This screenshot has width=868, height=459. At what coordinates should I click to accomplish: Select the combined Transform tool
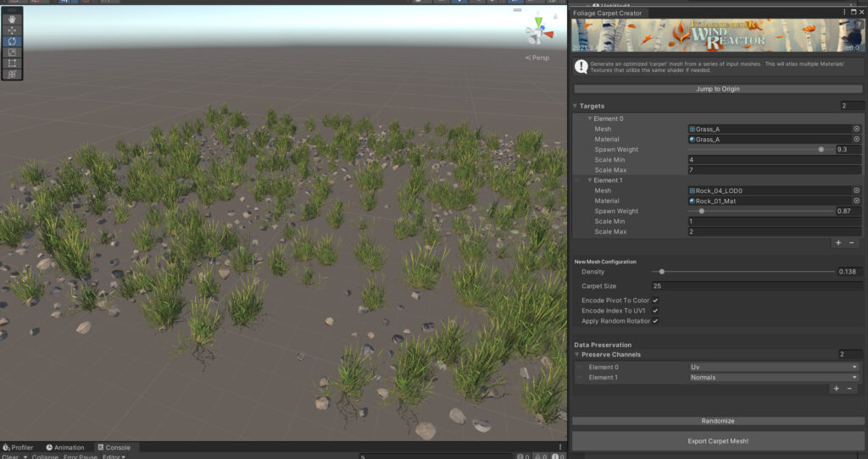point(13,74)
